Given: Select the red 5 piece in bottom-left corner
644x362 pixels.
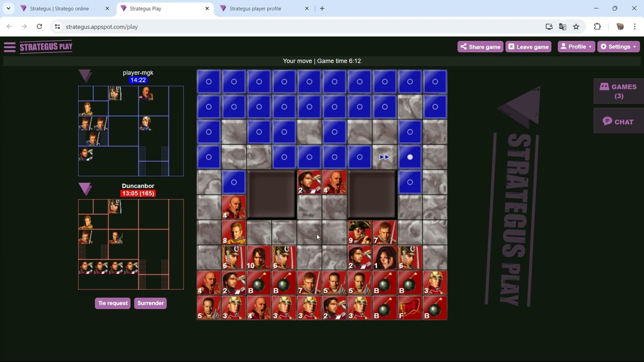Looking at the screenshot, I should pos(208,308).
